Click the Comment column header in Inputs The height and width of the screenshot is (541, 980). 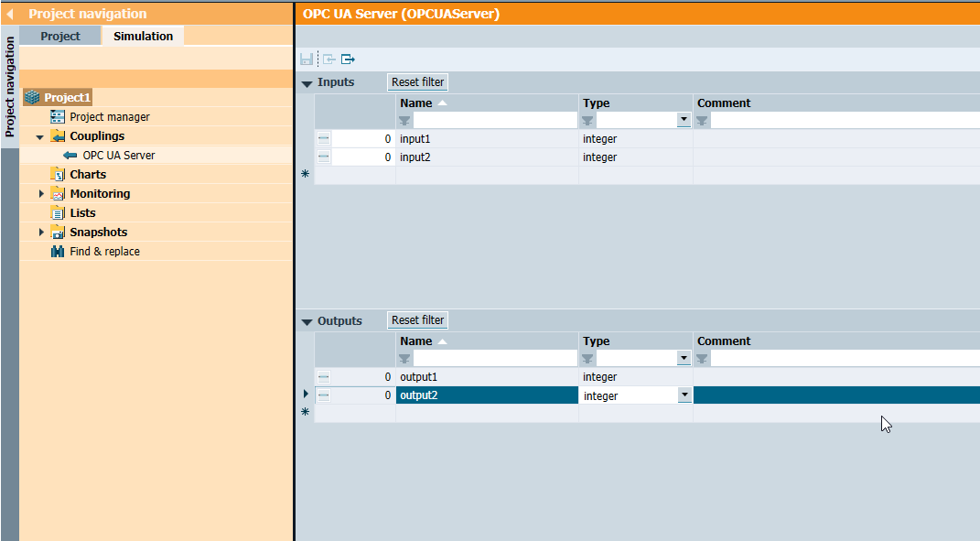click(x=837, y=103)
